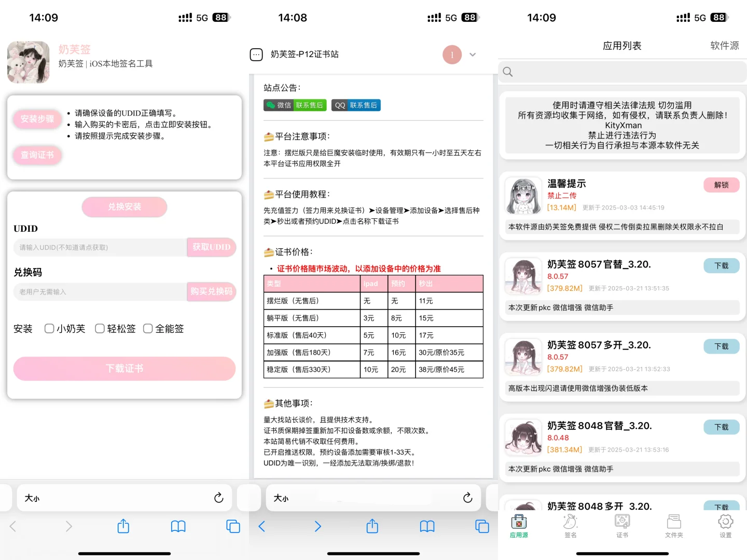This screenshot has height=560, width=747.
Task: Check the 小奶芙 checkbox
Action: click(49, 328)
